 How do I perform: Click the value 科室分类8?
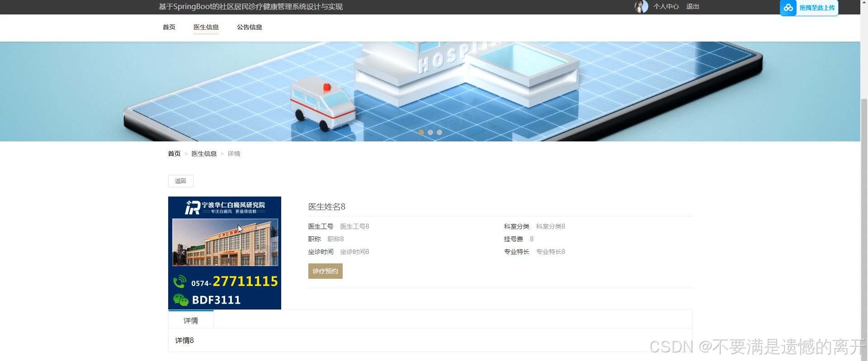pyautogui.click(x=551, y=226)
